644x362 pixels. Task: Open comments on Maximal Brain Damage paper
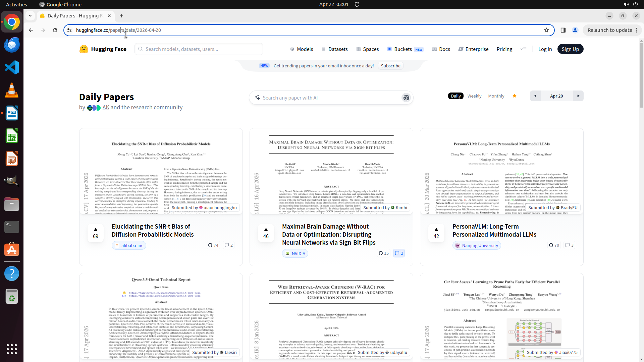point(399,253)
